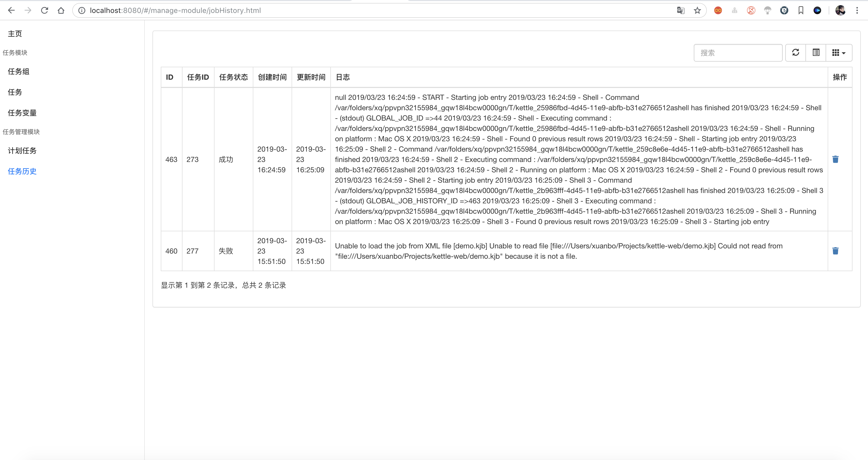Click the browser home icon
This screenshot has height=460, width=868.
click(61, 10)
